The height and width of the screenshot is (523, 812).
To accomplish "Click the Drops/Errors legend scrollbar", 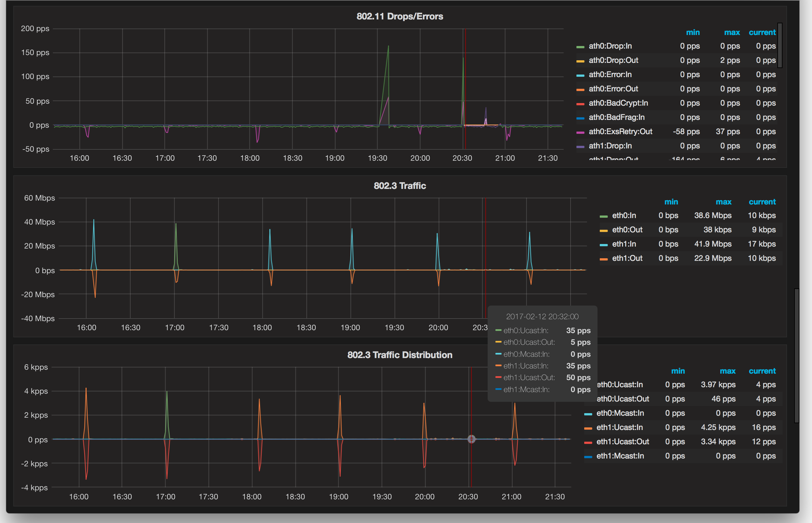I will click(780, 45).
